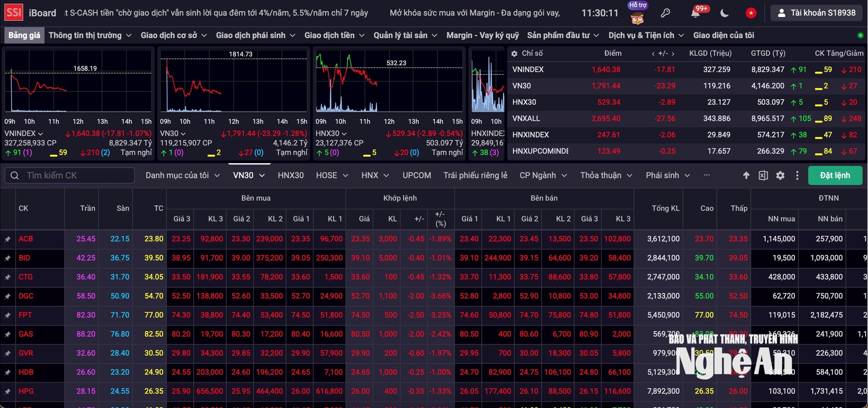The height and width of the screenshot is (408, 868).
Task: Switch to the UPCOM tab
Action: (x=417, y=176)
